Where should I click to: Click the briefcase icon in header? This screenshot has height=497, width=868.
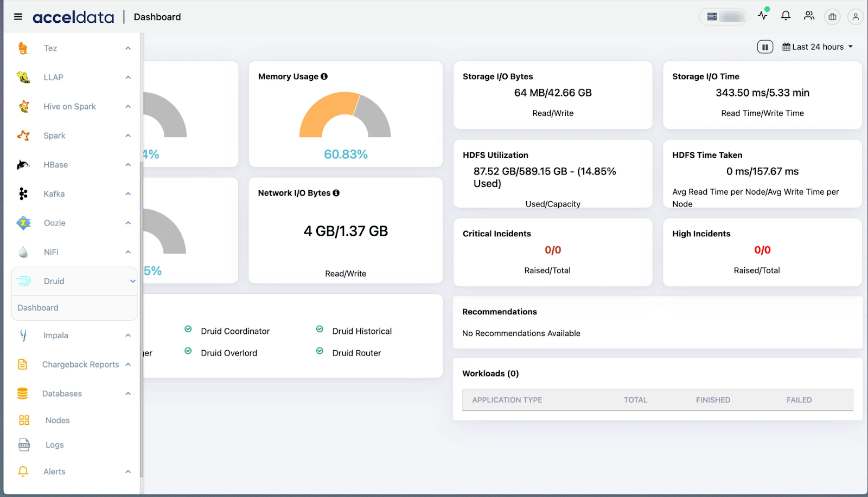[x=832, y=17]
